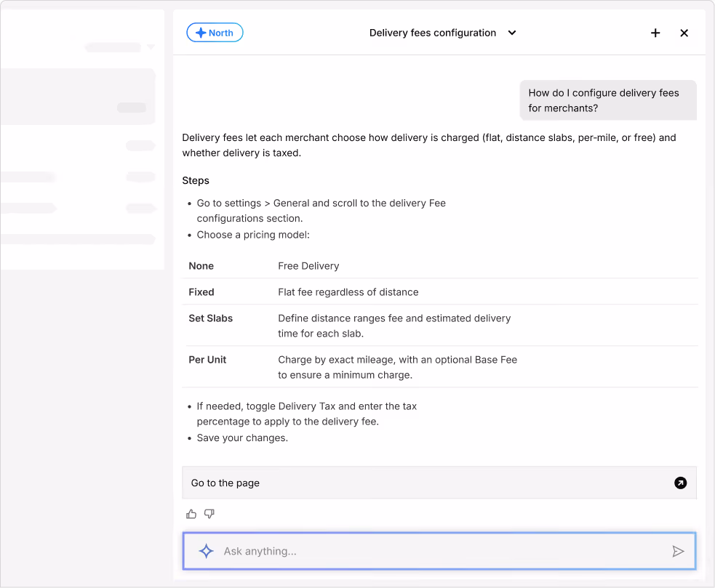The width and height of the screenshot is (715, 588).
Task: Click the Delivery fees configuration title text
Action: click(x=433, y=33)
